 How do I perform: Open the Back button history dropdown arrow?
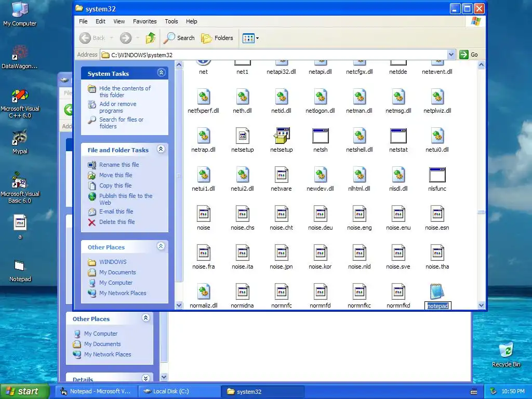point(111,38)
